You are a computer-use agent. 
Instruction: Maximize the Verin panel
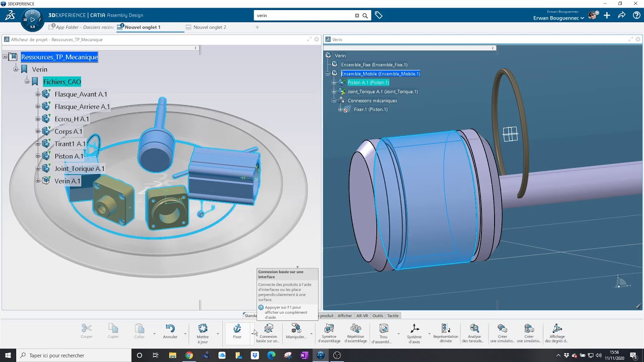pyautogui.click(x=631, y=39)
